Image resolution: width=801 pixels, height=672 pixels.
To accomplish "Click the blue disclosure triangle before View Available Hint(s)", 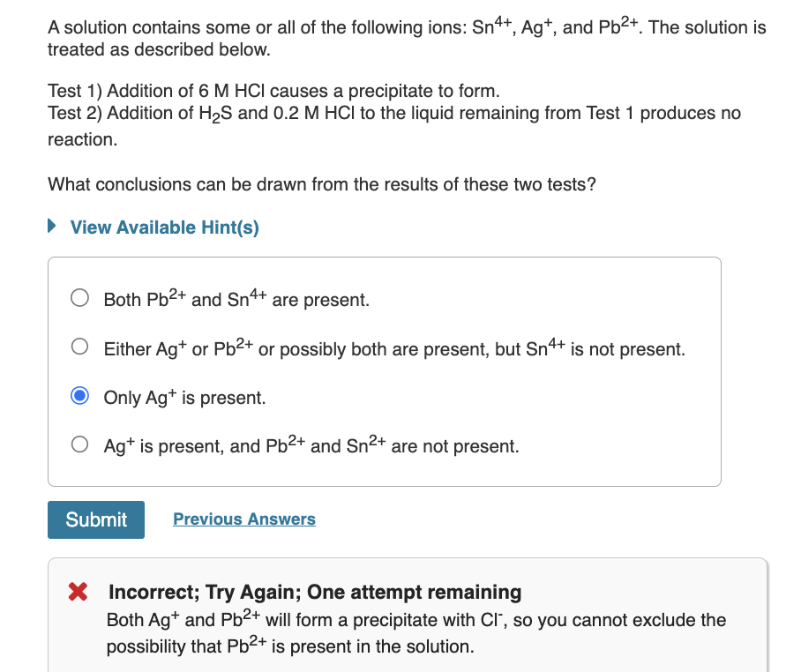I will pos(51,227).
